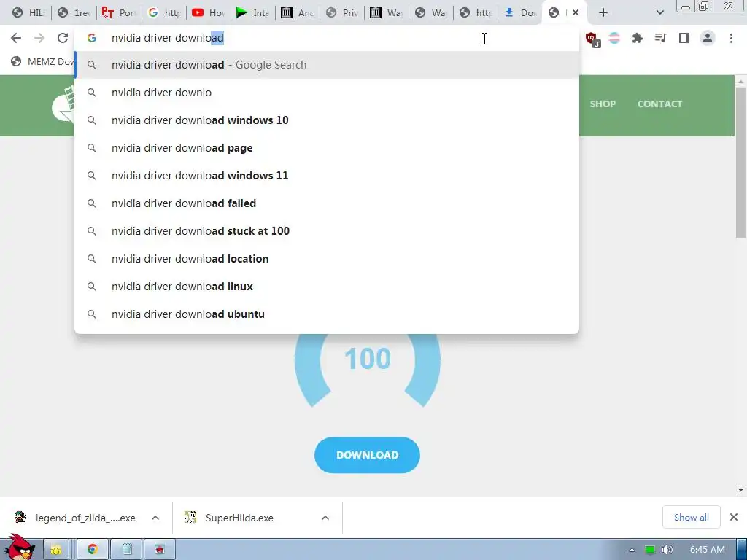Click the striped extension icon beside uBlock
The height and width of the screenshot is (560, 747).
[614, 38]
